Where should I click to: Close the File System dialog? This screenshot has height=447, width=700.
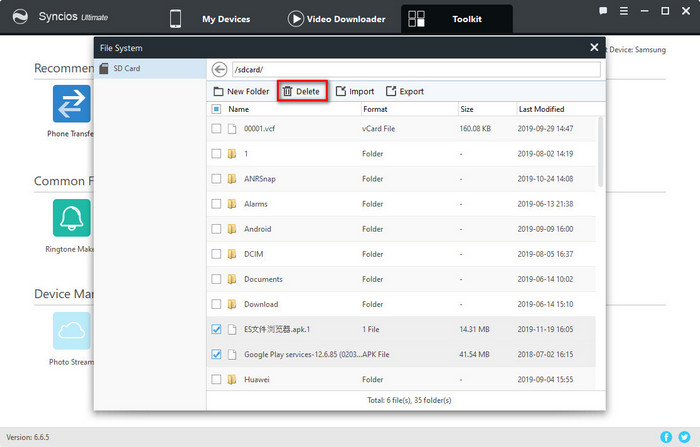594,47
